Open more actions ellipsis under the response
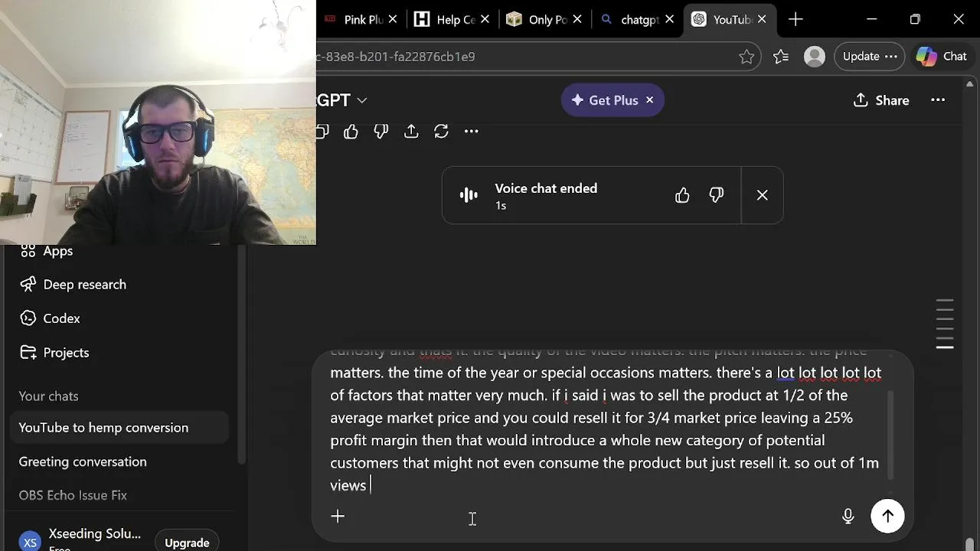Screen dimensions: 980x551 (472, 132)
